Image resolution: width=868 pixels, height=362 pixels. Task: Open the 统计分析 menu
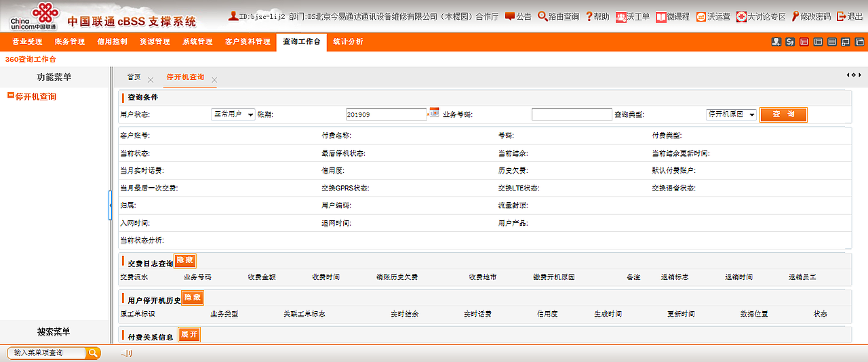[x=348, y=42]
